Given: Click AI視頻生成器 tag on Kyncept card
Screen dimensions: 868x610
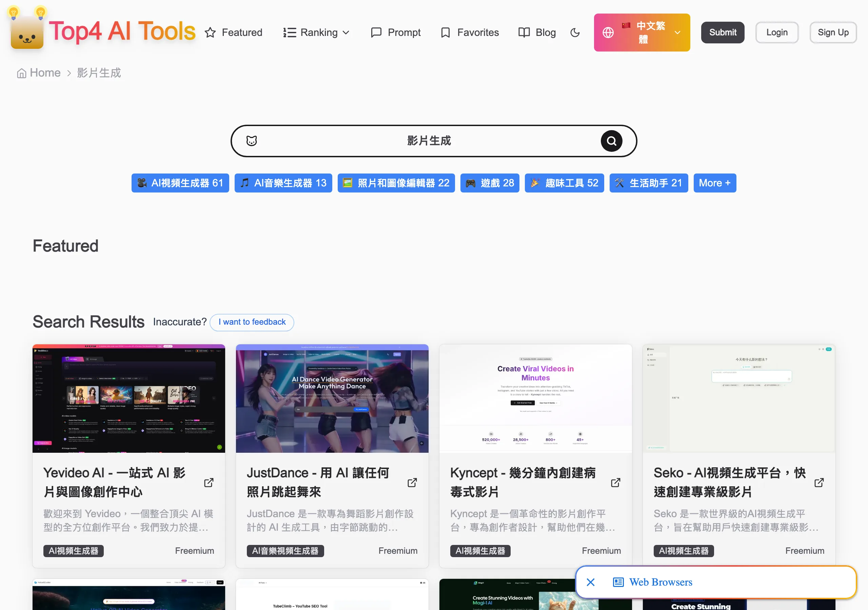Looking at the screenshot, I should [480, 551].
